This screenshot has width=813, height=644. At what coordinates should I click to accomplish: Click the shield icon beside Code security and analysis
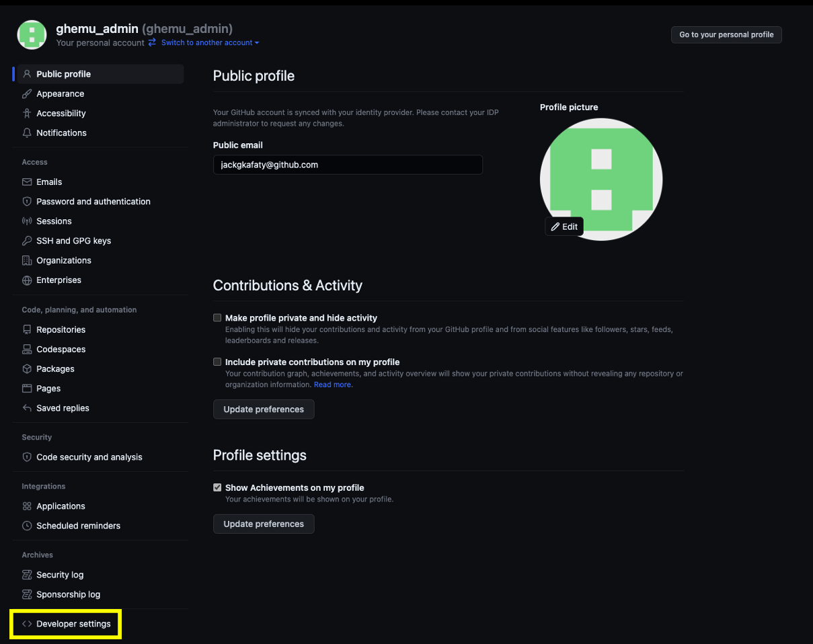(27, 456)
